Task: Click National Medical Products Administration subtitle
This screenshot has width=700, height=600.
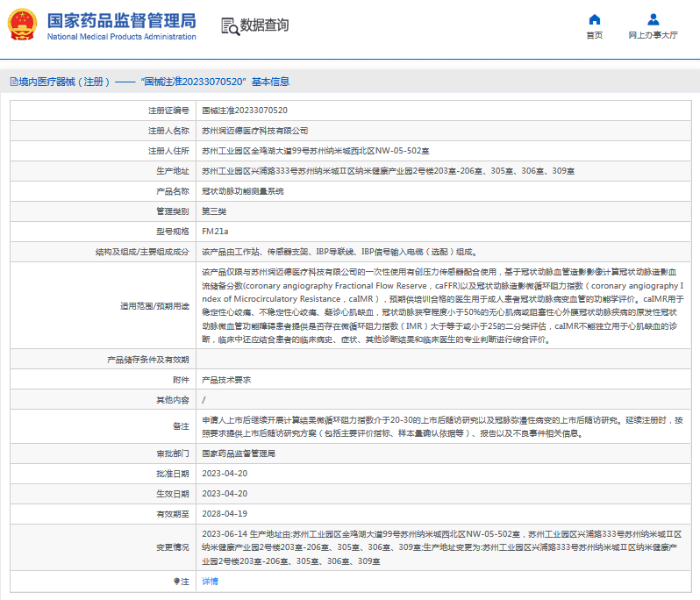Action: 121,37
